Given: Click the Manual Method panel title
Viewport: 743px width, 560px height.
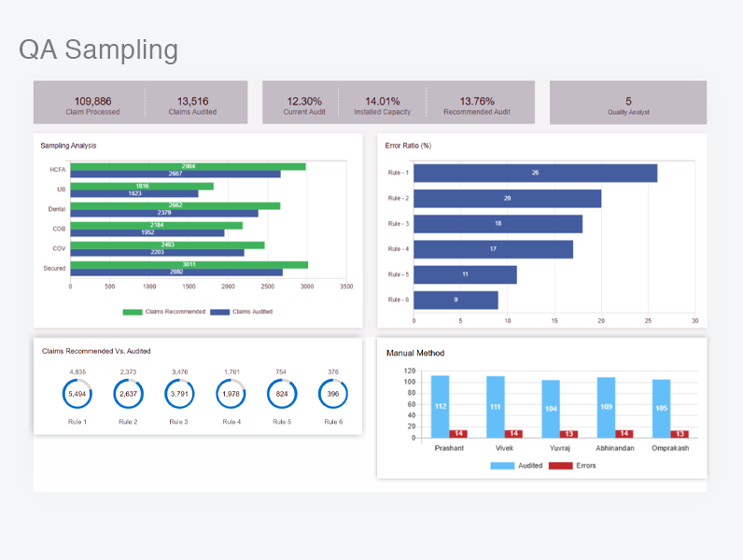Looking at the screenshot, I should [415, 353].
